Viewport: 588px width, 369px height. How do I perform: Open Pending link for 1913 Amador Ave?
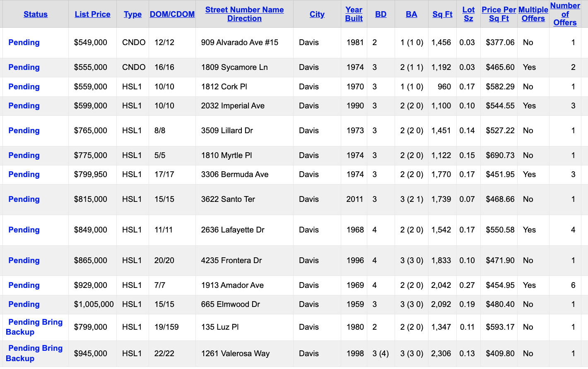(24, 285)
